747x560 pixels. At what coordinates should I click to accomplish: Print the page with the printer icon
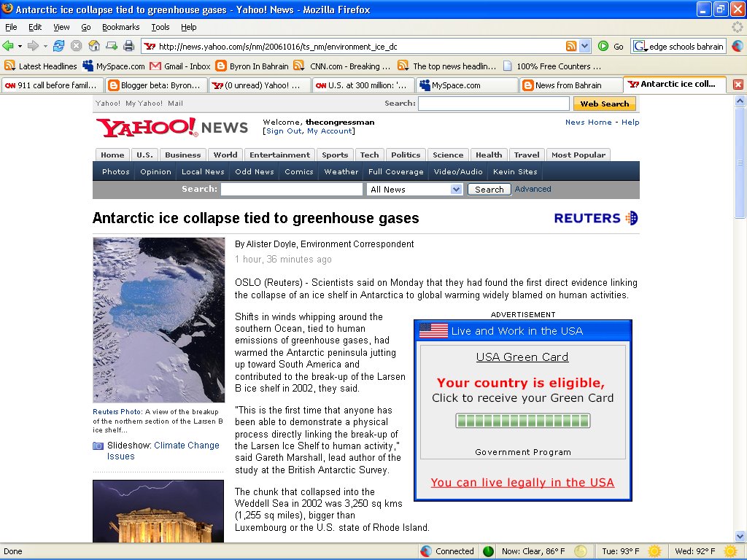(x=128, y=46)
